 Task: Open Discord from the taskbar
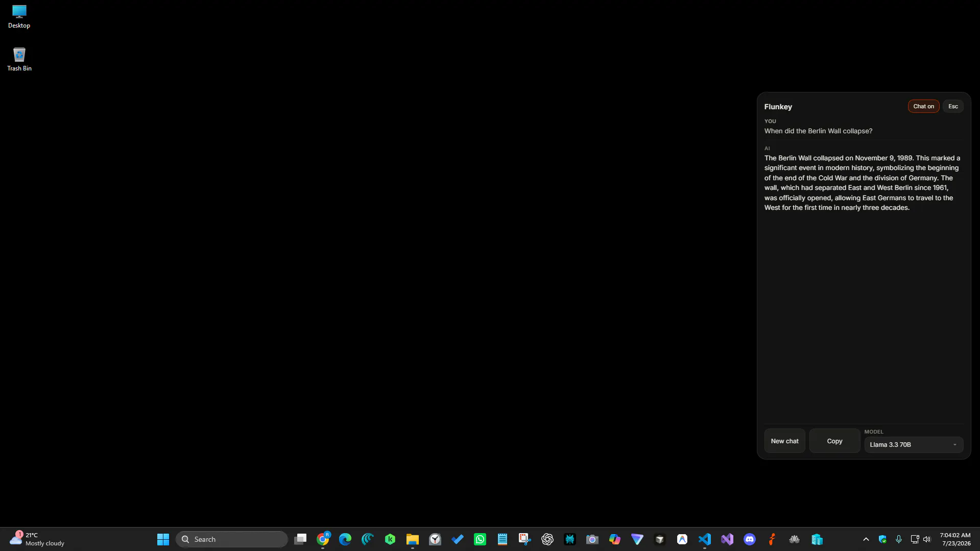(x=750, y=539)
